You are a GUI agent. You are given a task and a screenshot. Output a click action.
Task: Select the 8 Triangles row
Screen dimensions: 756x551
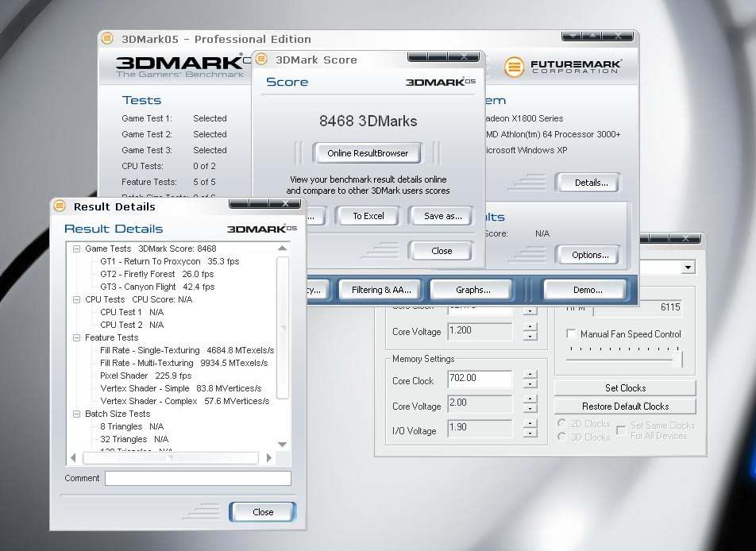click(x=132, y=426)
